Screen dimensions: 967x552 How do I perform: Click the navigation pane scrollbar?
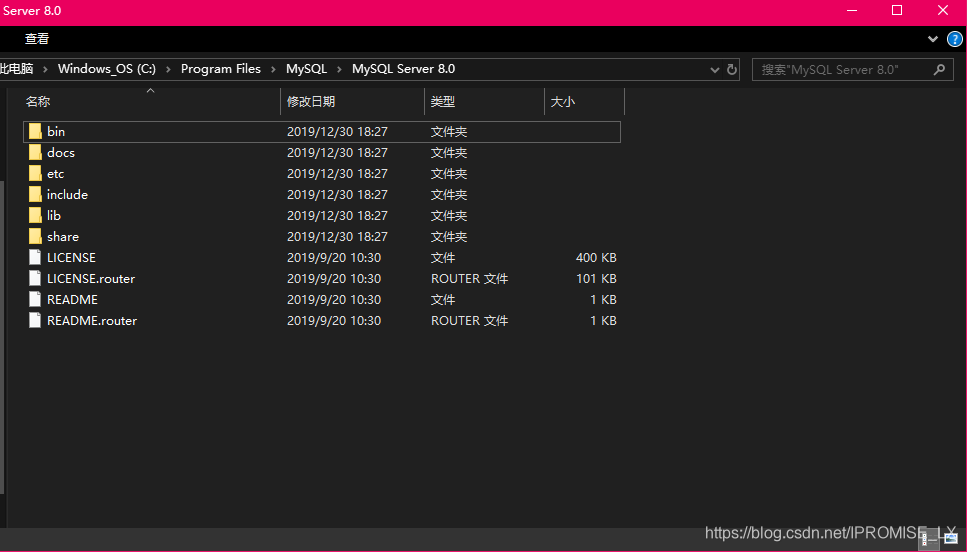pyautogui.click(x=2, y=336)
